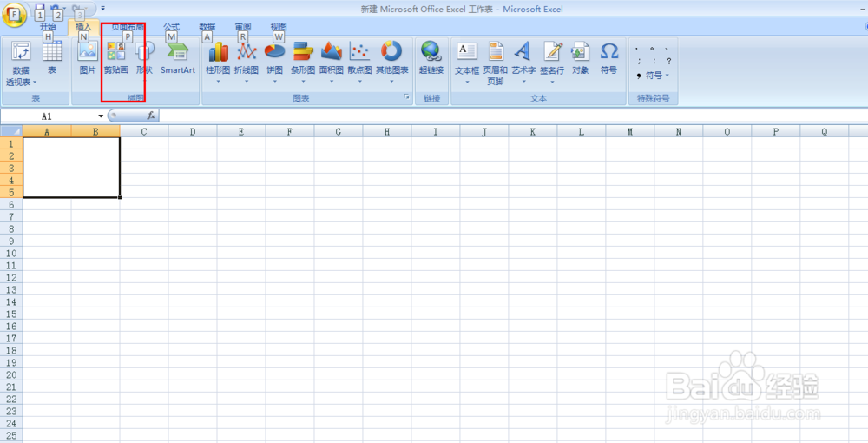The width and height of the screenshot is (868, 443).
Task: Select row 10 header
Action: coord(11,253)
